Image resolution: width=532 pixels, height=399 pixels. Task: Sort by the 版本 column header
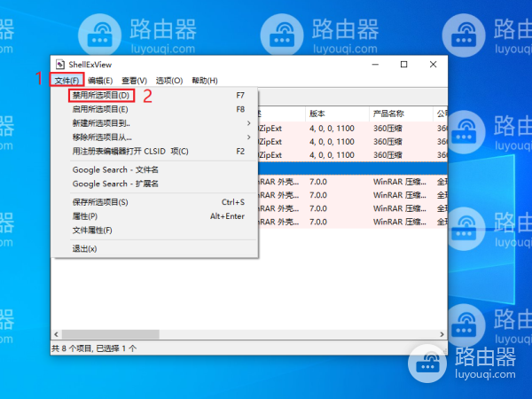coord(337,113)
